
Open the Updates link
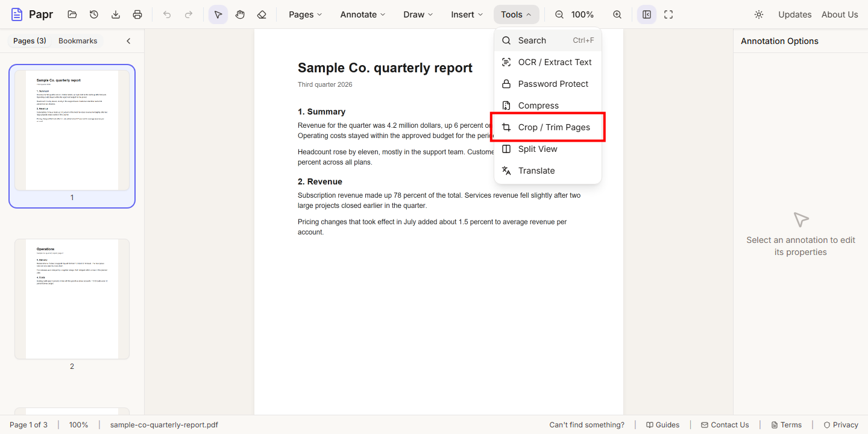coord(794,14)
